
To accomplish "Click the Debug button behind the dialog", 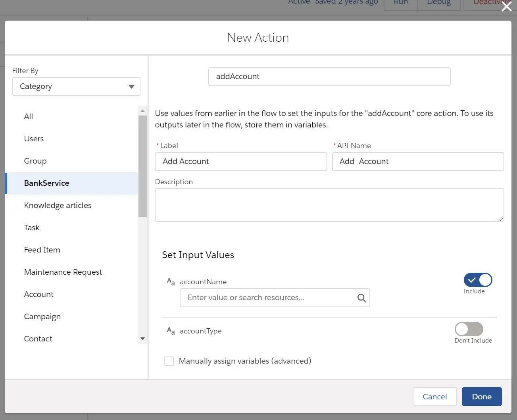I will tap(439, 4).
